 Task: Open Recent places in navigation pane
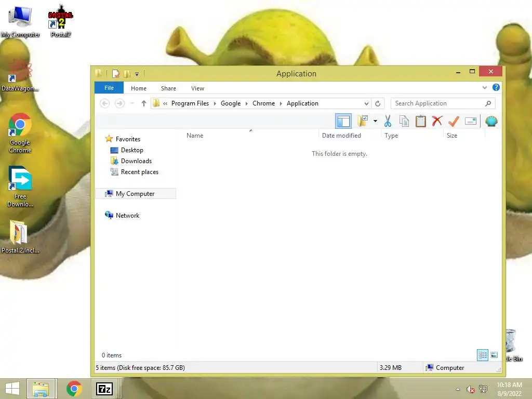[139, 171]
